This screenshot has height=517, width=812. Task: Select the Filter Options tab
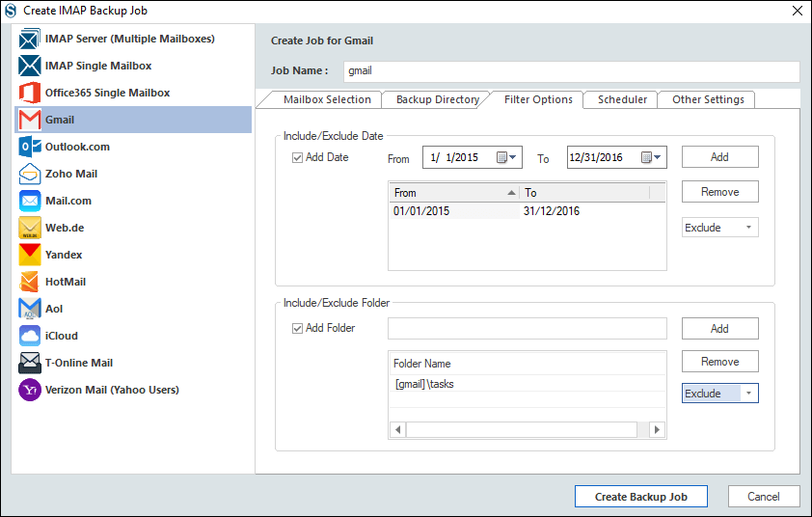pos(538,99)
